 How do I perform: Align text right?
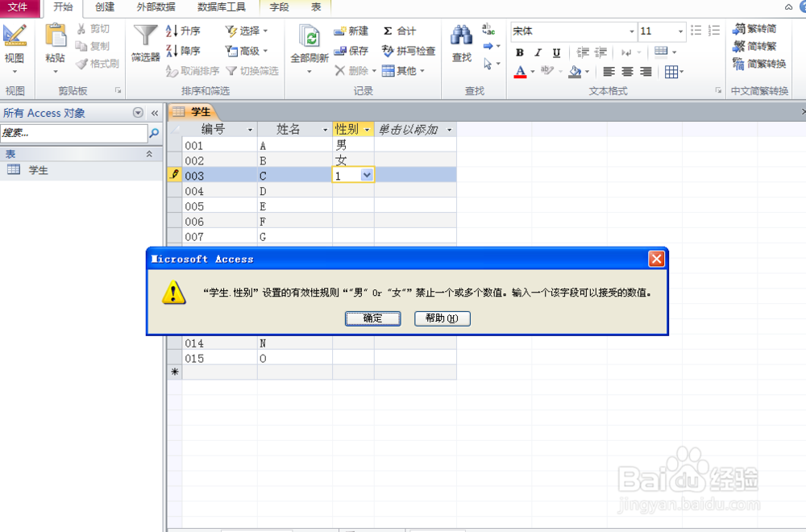click(646, 72)
